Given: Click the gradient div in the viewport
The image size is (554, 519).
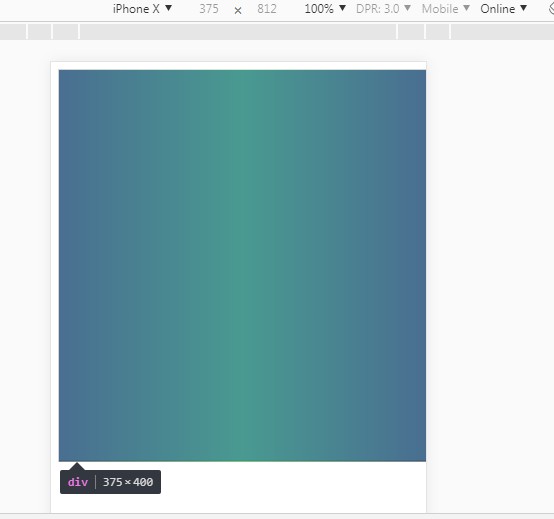Looking at the screenshot, I should coord(242,266).
